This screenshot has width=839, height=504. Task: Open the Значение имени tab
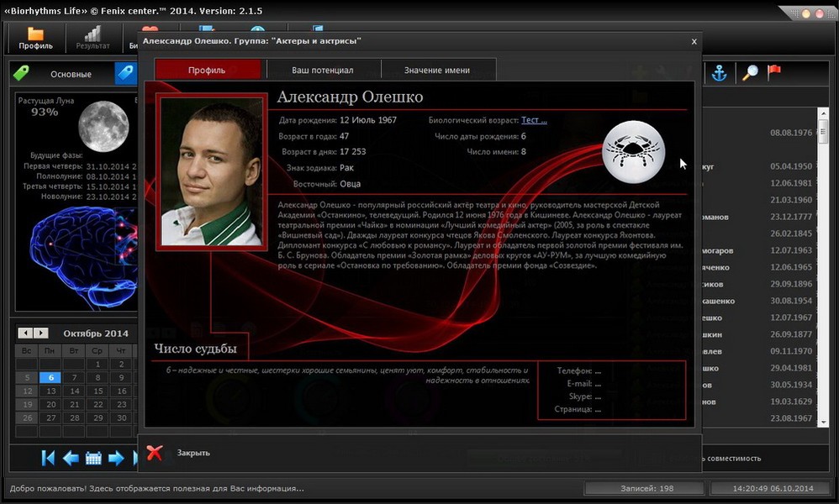point(437,71)
